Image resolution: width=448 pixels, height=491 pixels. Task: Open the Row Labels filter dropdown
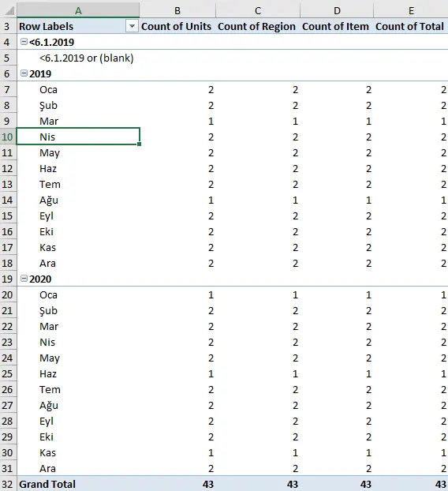click(x=132, y=26)
